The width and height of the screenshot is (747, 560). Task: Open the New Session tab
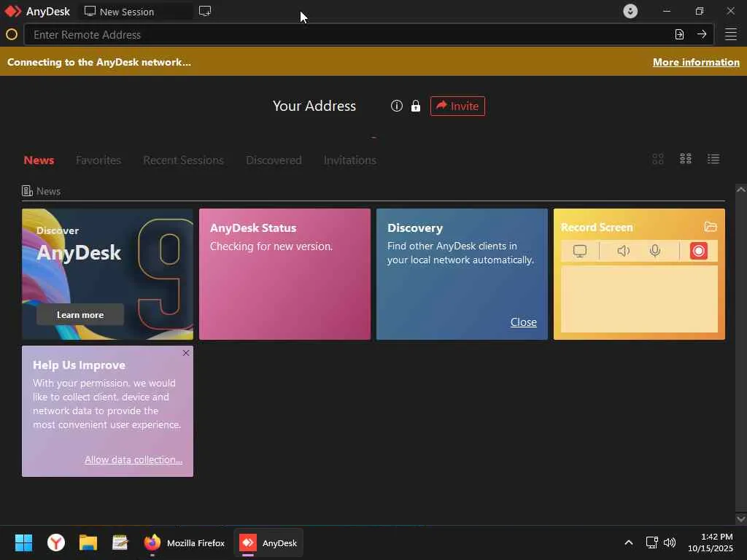[x=136, y=12]
